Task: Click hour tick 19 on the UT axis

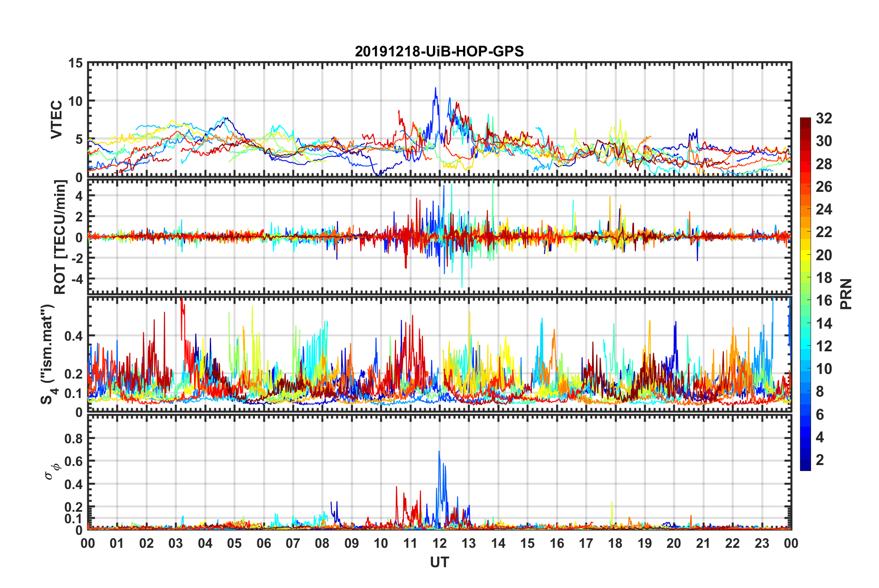Action: [645, 543]
